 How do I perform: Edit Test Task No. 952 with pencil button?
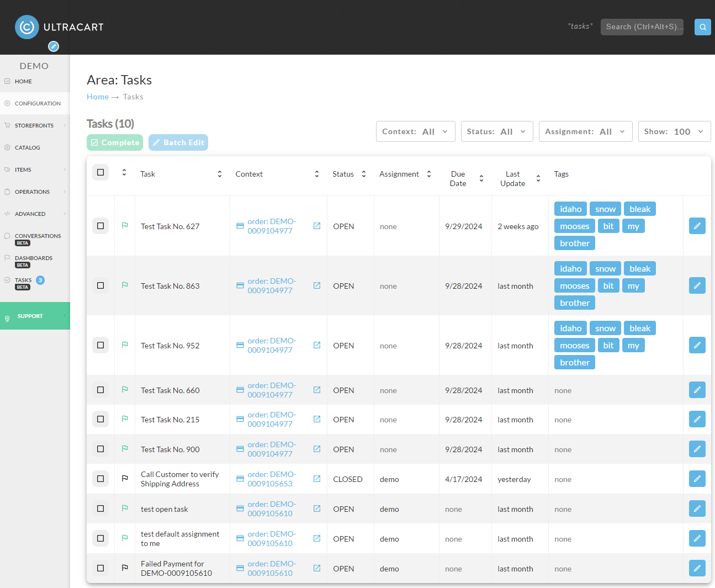coord(697,345)
